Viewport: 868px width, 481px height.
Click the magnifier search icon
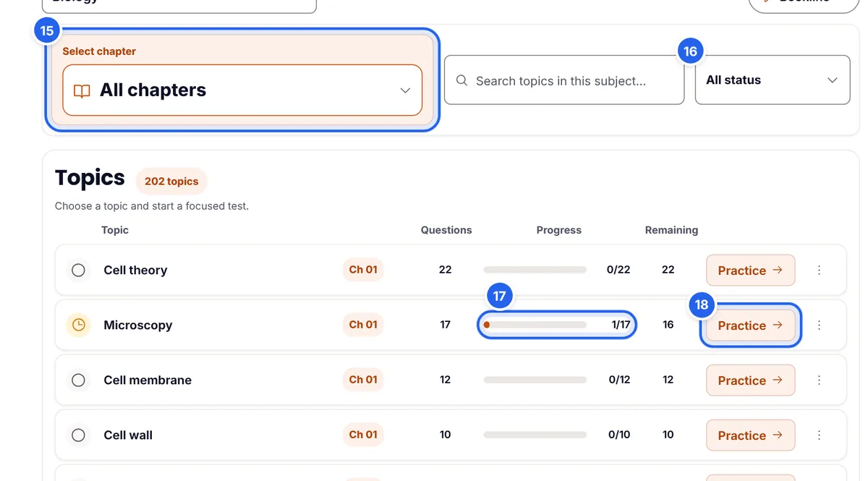coord(461,80)
